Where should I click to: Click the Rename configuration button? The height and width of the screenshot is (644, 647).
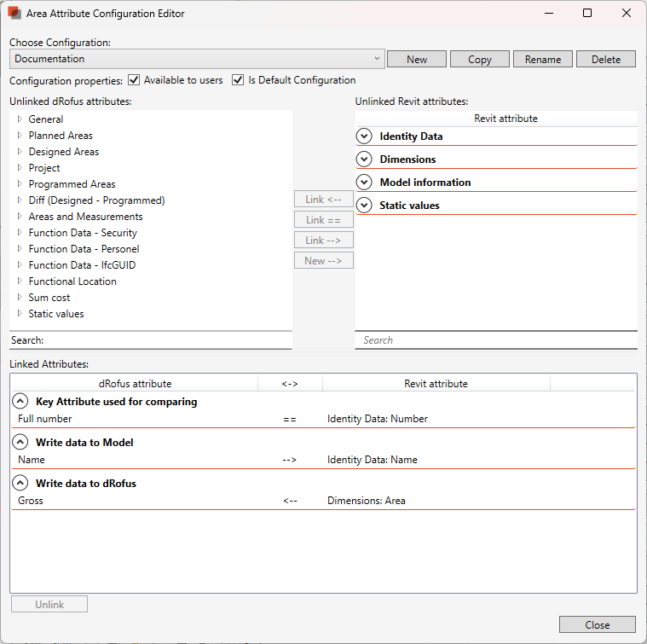[543, 59]
